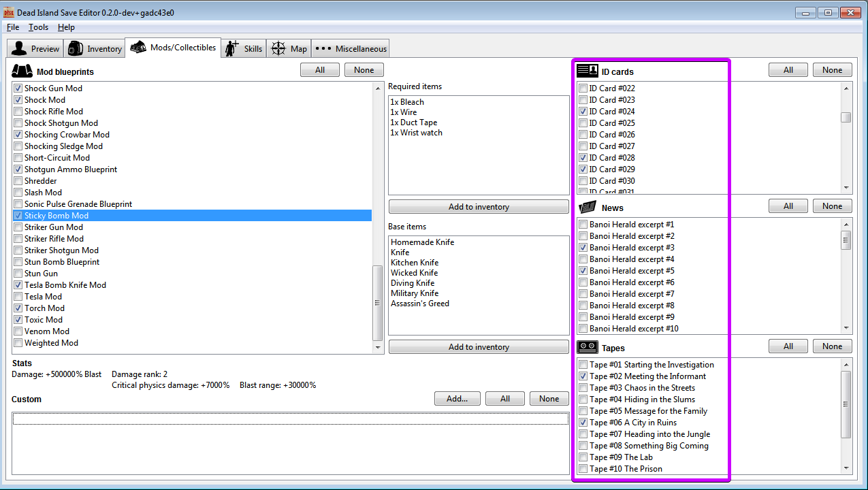Enable the Shredder blueprint checkbox
This screenshot has width=868, height=490.
click(18, 181)
